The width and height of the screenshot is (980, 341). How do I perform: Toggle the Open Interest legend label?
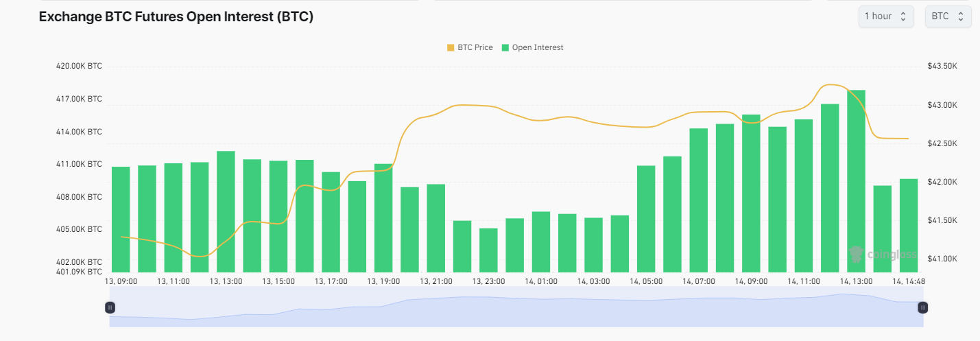coord(538,47)
